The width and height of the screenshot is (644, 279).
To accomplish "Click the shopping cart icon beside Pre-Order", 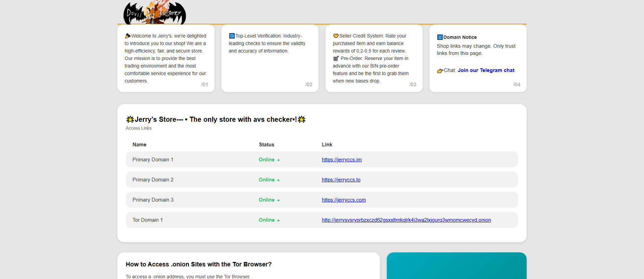I will [x=336, y=58].
